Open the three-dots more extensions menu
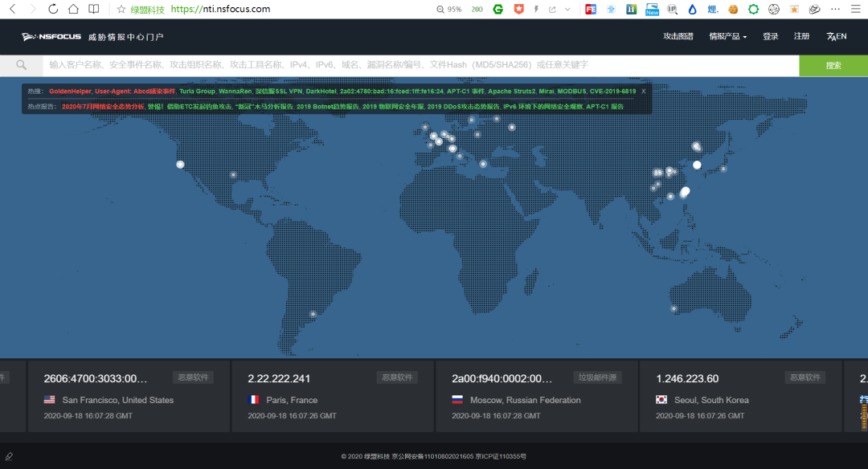Image resolution: width=868 pixels, height=469 pixels. [x=835, y=9]
